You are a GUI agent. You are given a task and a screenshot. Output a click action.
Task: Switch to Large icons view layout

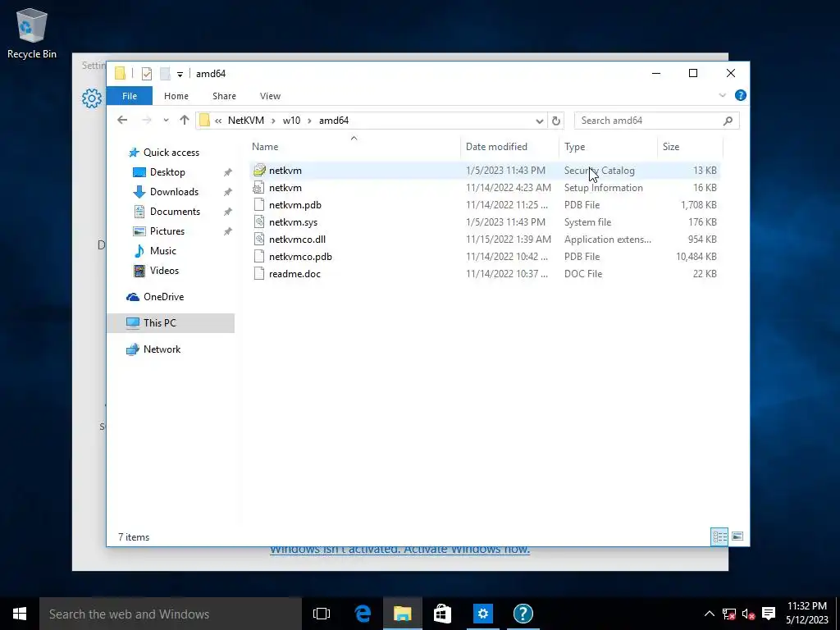[x=737, y=536]
